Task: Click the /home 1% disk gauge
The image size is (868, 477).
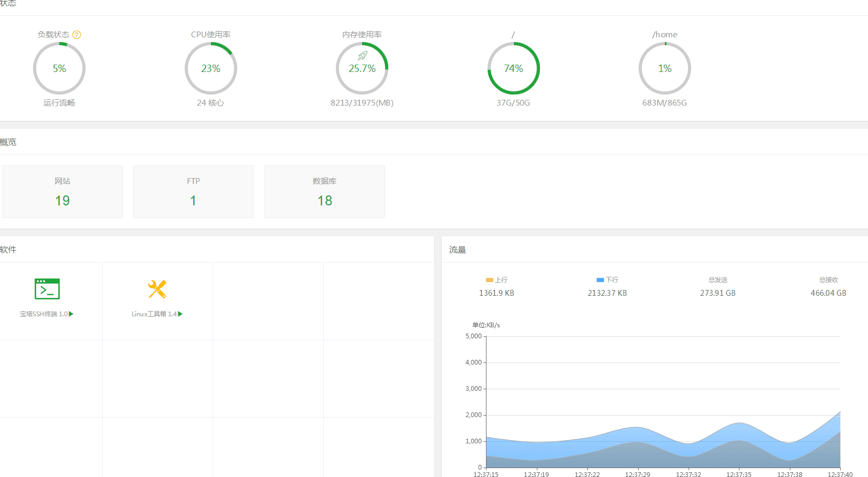Action: coord(665,68)
